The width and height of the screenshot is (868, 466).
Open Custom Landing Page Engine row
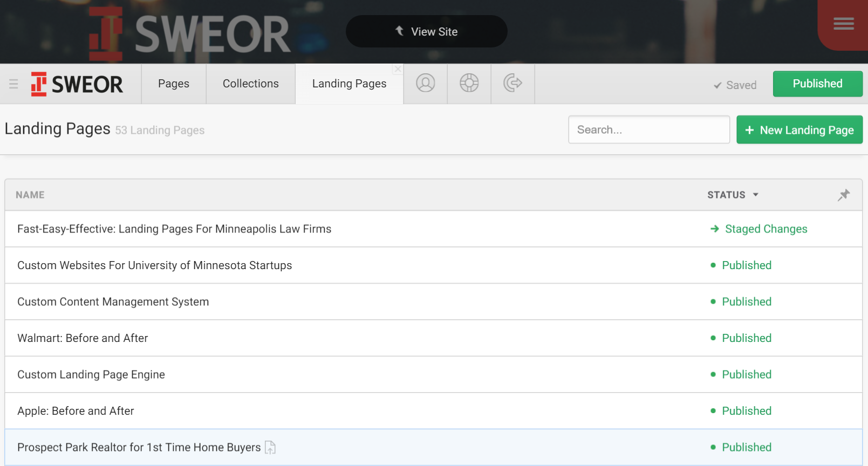(x=433, y=374)
